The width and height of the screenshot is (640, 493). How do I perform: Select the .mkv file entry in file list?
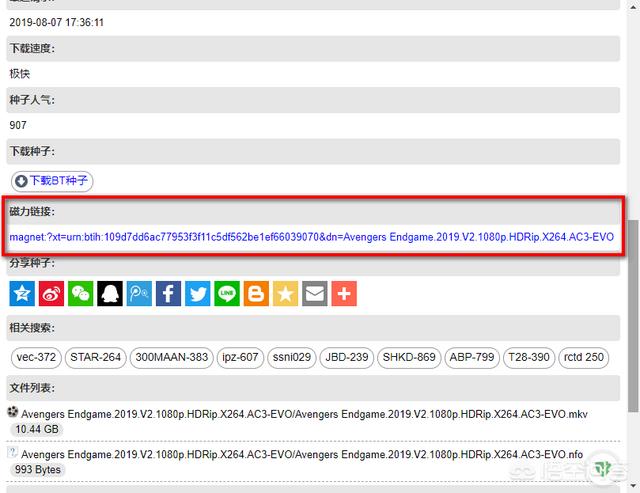[304, 414]
